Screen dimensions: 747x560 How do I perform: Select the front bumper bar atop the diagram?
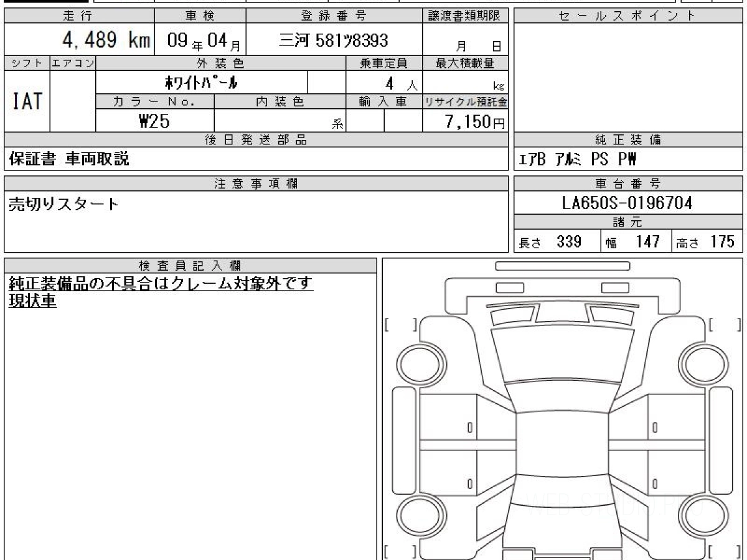pyautogui.click(x=562, y=266)
